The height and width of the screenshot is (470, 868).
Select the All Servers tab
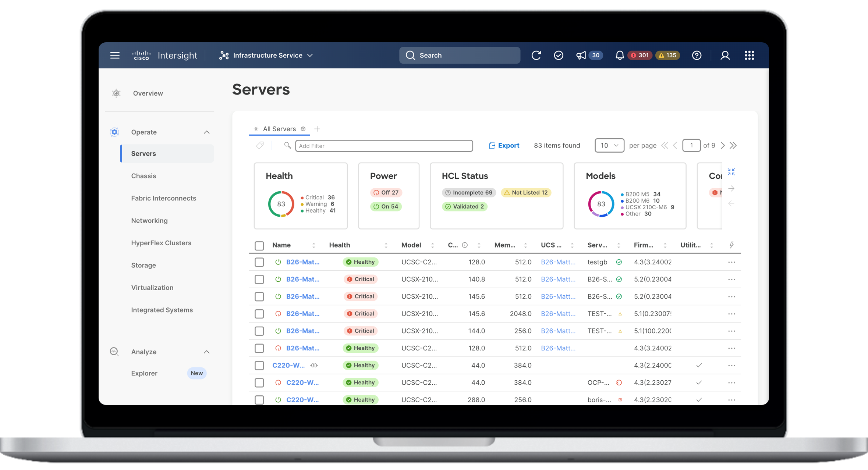click(x=279, y=129)
